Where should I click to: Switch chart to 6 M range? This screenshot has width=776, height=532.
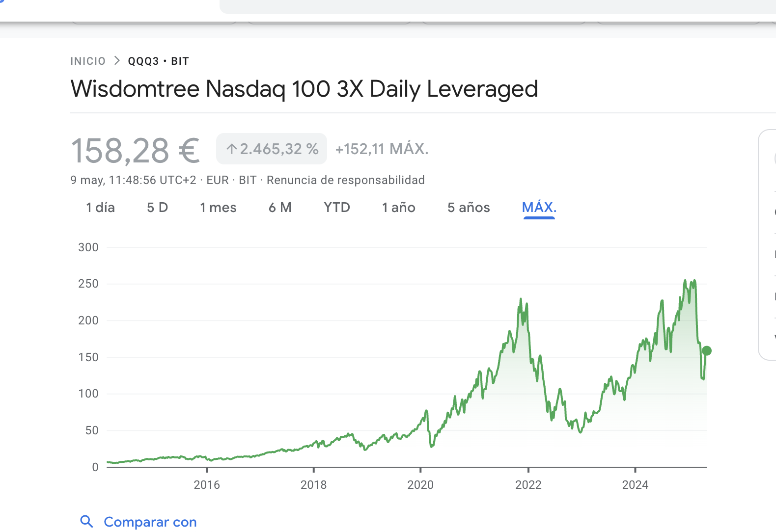point(280,208)
